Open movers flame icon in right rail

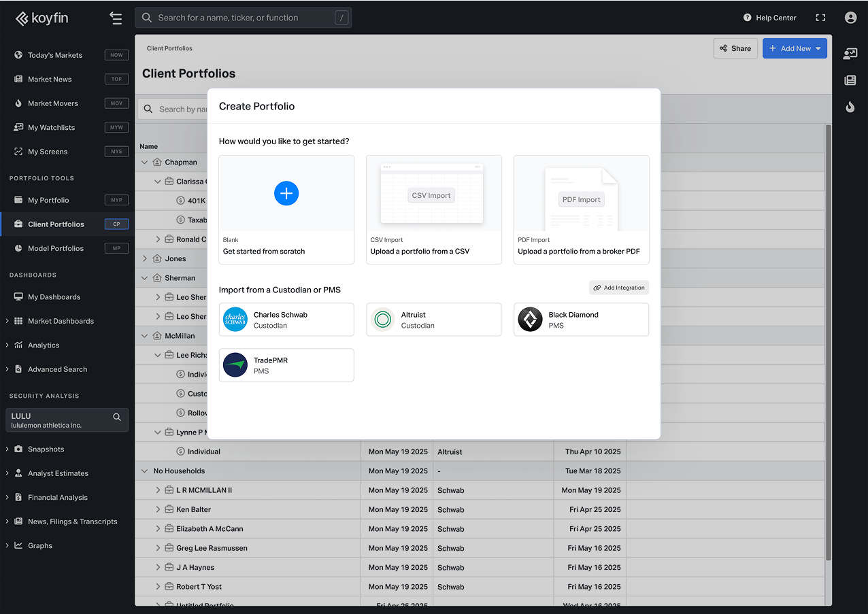click(850, 107)
